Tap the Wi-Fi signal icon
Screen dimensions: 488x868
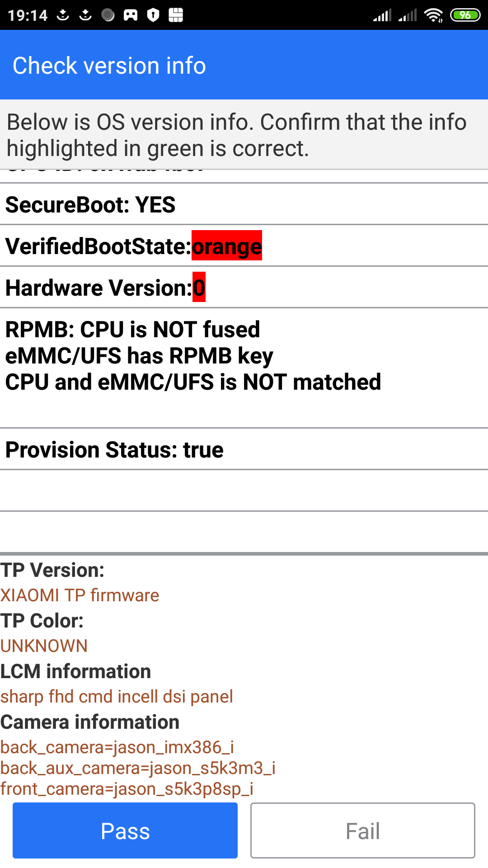433,15
